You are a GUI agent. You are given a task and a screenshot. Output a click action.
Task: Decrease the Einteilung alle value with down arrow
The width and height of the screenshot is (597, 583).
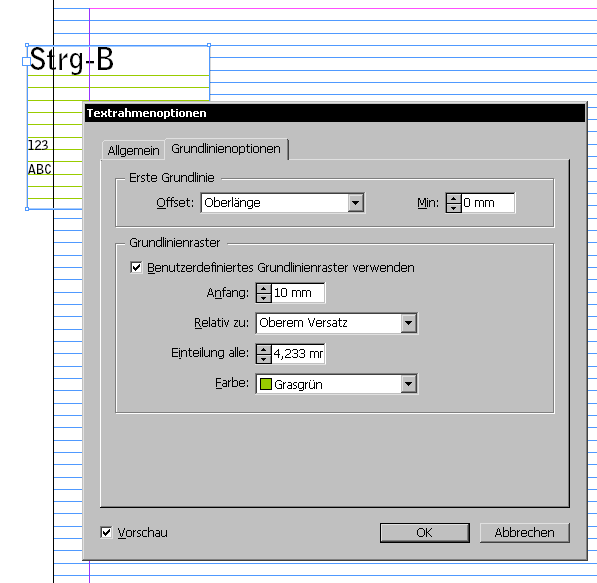[x=263, y=358]
